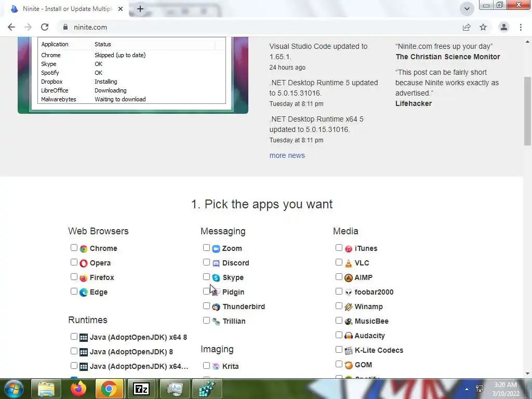Tick the Edge checkbox

click(74, 291)
